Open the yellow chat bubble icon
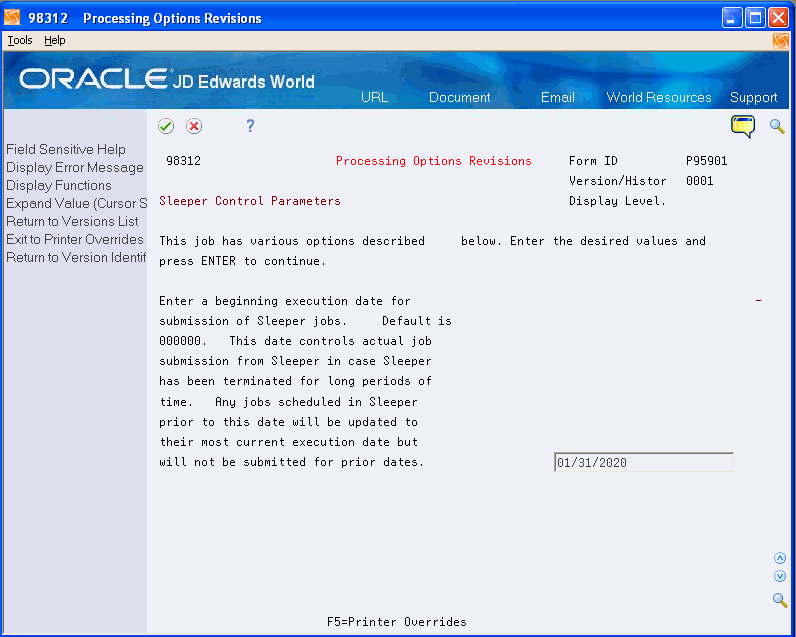Screen dimensions: 796x637 (x=743, y=126)
